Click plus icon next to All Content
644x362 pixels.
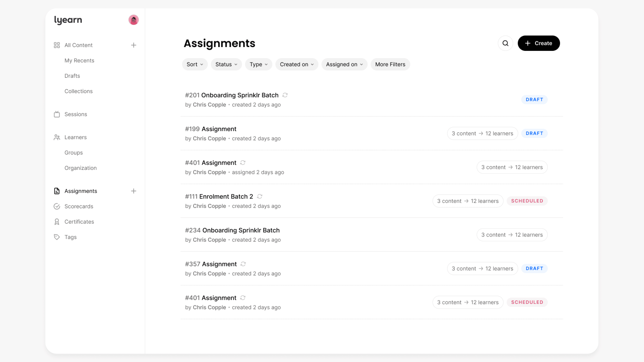point(134,45)
